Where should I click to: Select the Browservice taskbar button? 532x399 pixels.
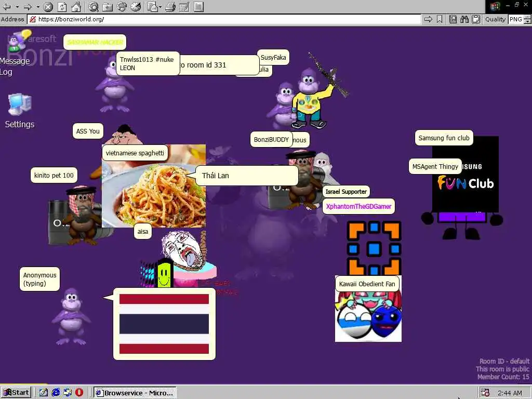(135, 393)
